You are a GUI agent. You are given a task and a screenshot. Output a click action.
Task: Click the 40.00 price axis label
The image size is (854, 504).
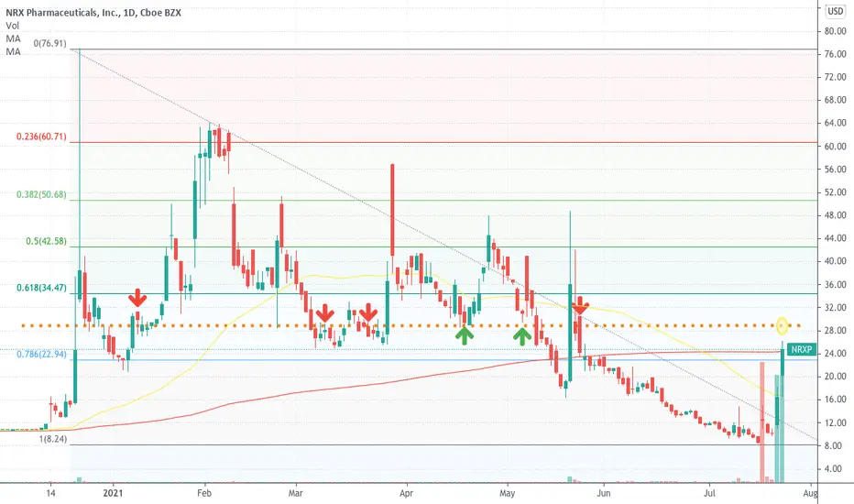pyautogui.click(x=835, y=261)
